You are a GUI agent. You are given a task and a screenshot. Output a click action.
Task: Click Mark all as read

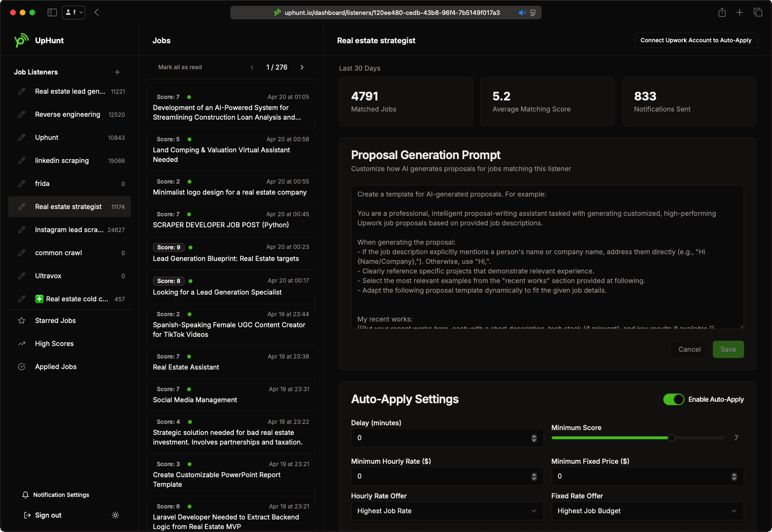180,67
